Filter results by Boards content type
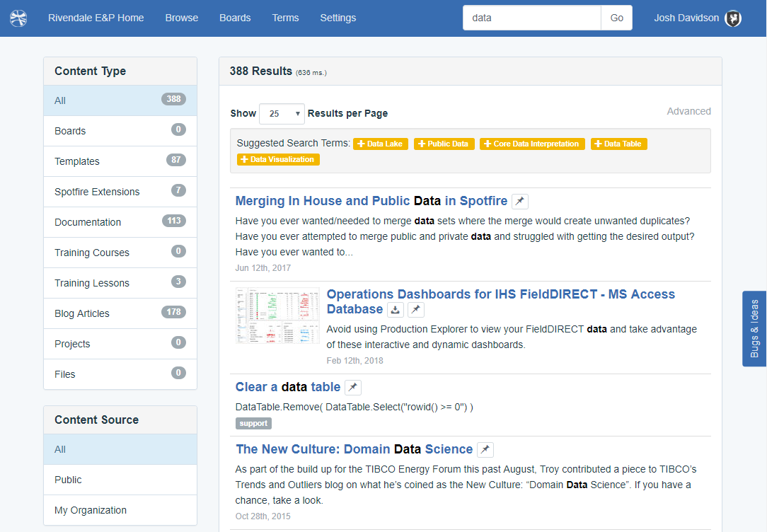 (120, 131)
